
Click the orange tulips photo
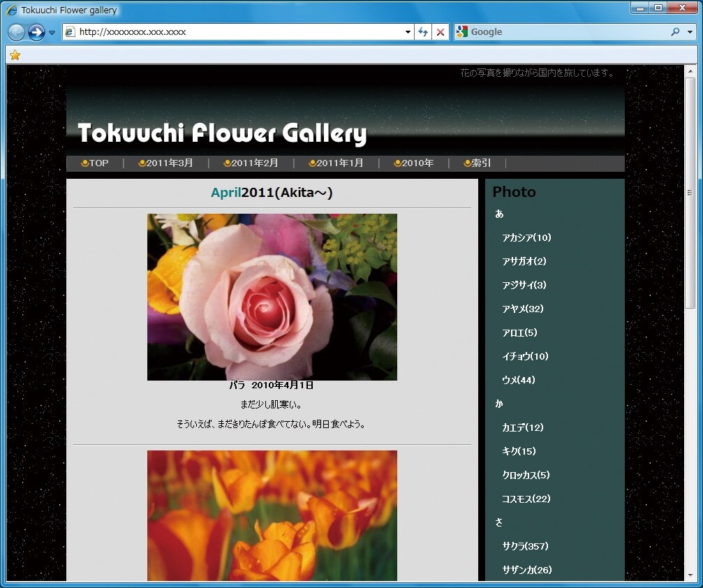click(272, 515)
